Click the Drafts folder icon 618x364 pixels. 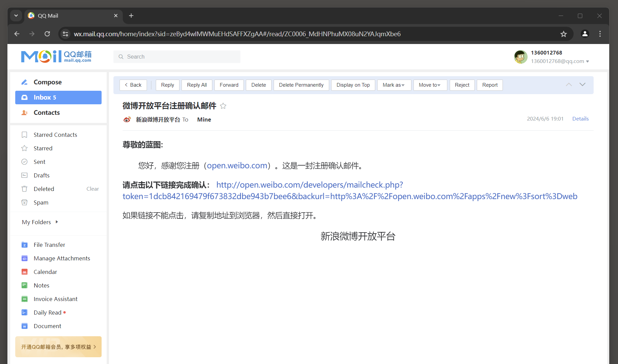click(24, 175)
